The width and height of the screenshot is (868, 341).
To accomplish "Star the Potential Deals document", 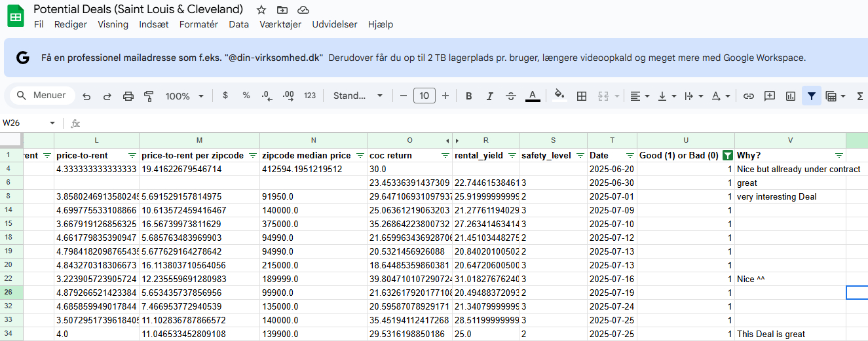I will (261, 10).
